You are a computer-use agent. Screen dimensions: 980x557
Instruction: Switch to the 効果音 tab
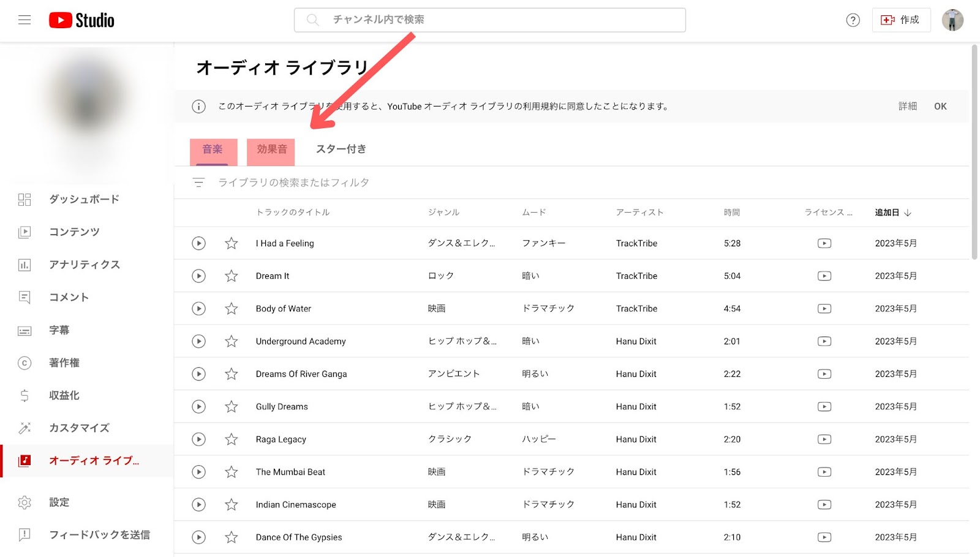pyautogui.click(x=271, y=151)
